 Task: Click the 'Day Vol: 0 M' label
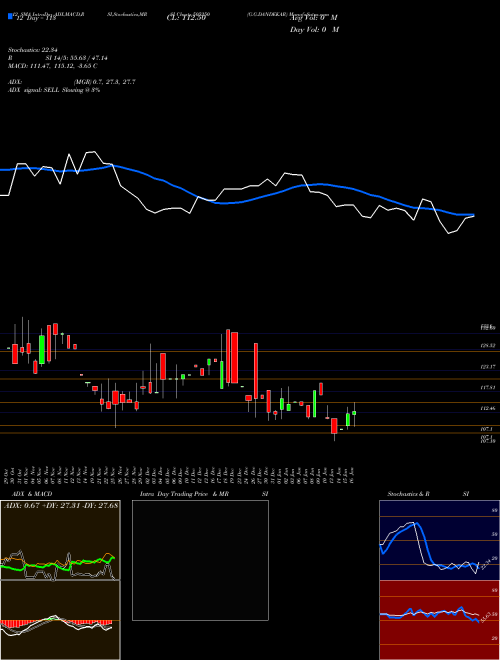314,30
